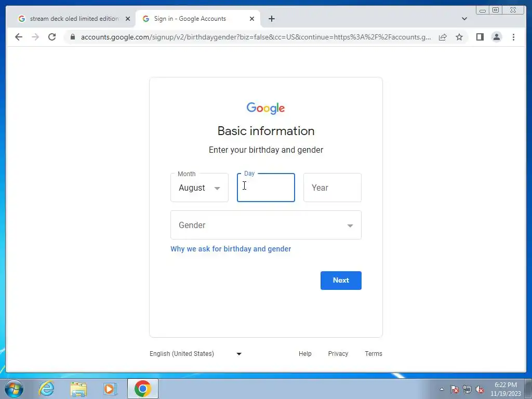This screenshot has width=532, height=399.
Task: Open Windows Media Player taskbar icon
Action: pyautogui.click(x=110, y=389)
